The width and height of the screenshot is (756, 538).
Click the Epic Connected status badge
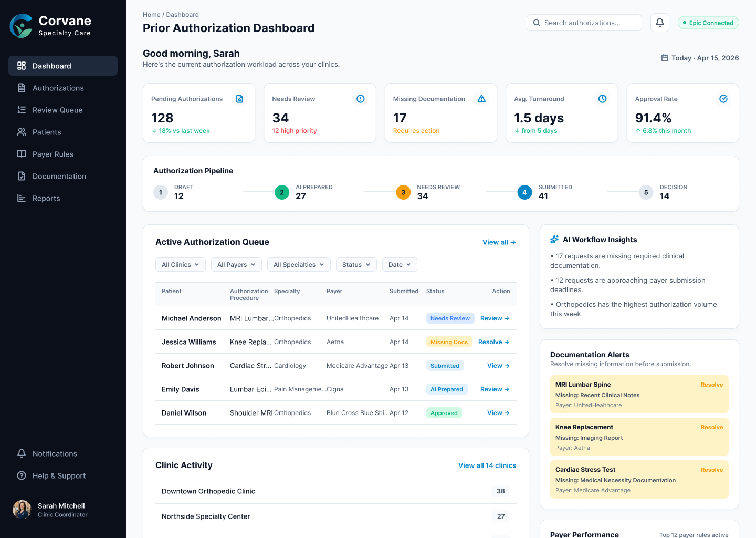click(x=708, y=23)
